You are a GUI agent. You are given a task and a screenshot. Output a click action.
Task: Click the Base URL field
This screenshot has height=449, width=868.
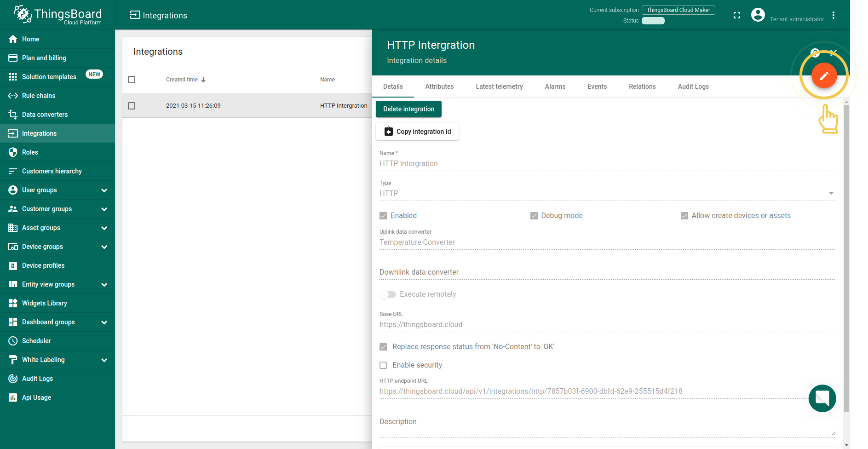(607, 325)
